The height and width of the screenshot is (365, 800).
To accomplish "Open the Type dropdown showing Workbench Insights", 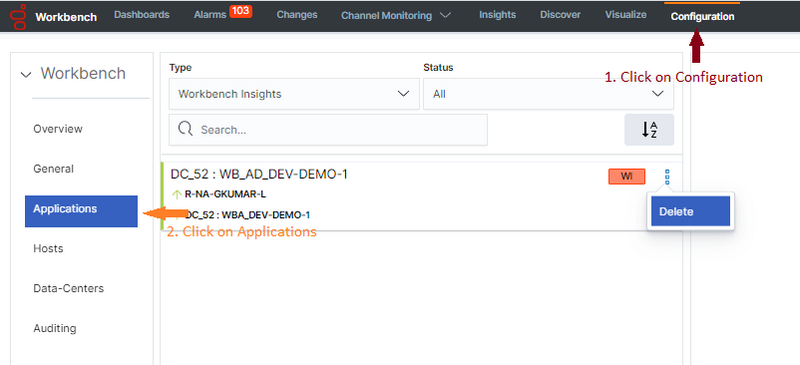I will click(x=294, y=94).
